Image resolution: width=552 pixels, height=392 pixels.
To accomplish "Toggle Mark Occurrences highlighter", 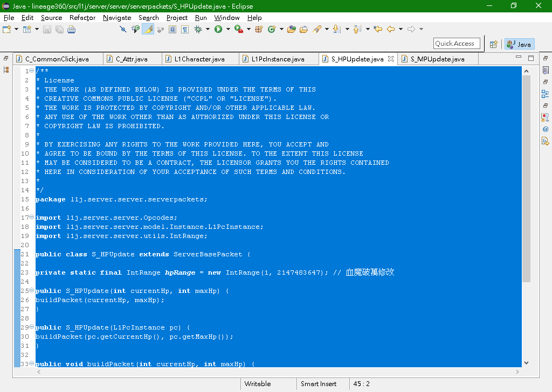I will pos(148,30).
